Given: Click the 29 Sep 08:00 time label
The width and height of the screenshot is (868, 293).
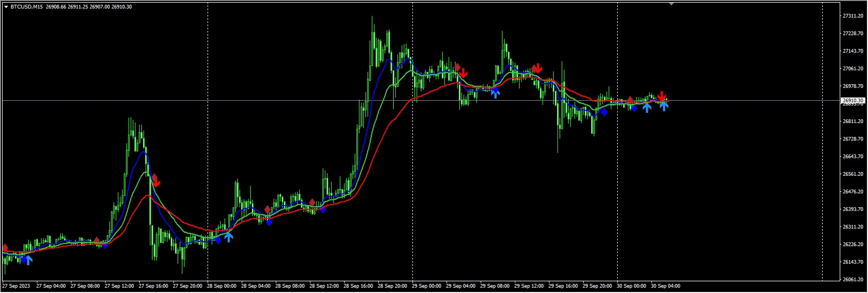Looking at the screenshot, I should [495, 286].
